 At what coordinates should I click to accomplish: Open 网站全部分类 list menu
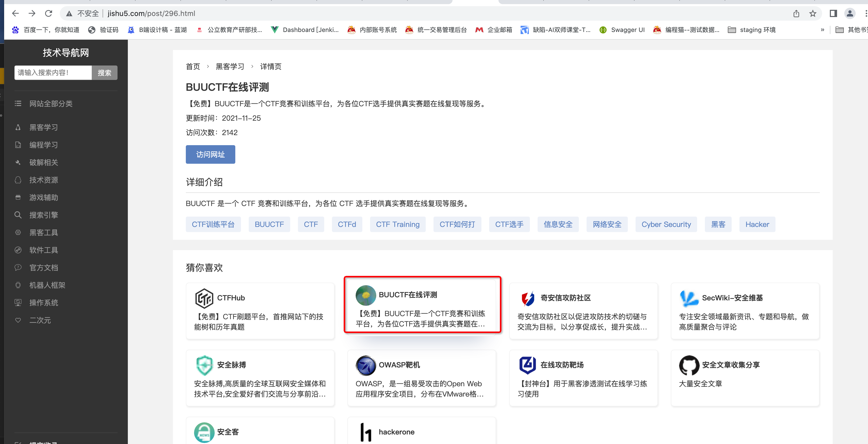tap(51, 103)
